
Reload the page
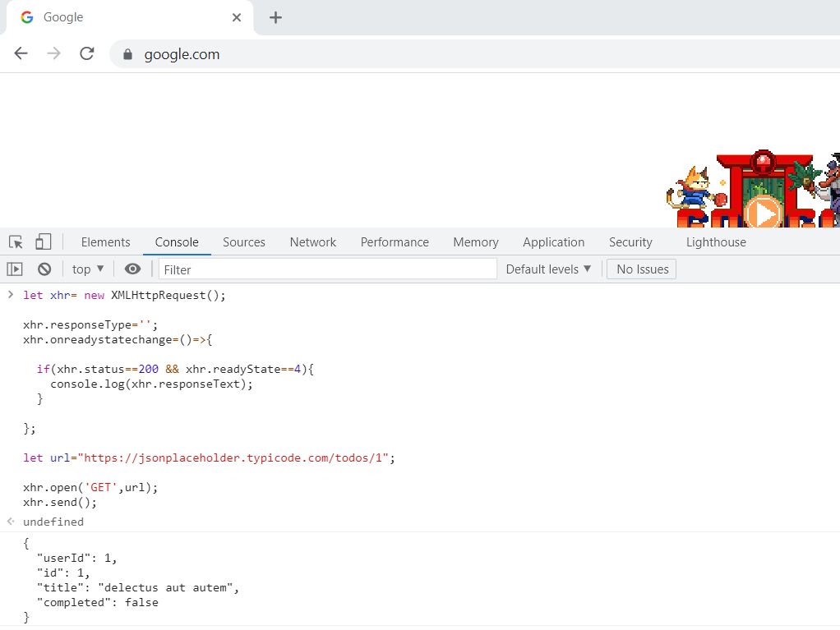tap(86, 53)
